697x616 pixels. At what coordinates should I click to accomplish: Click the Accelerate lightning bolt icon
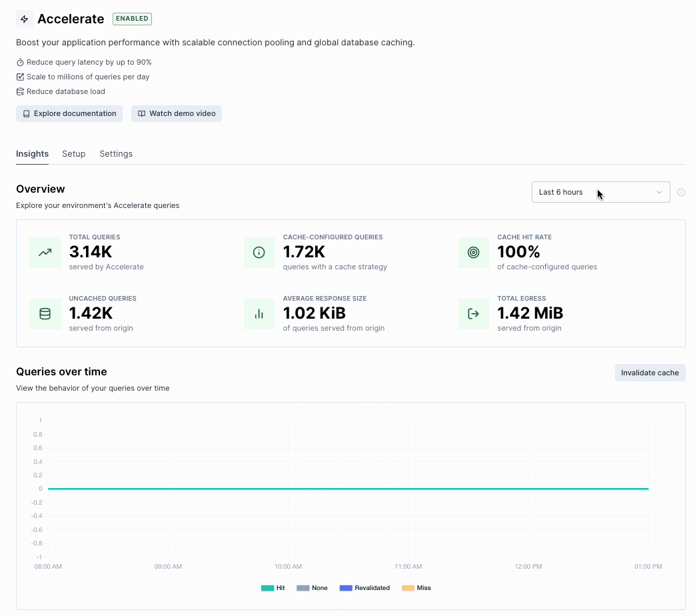point(24,19)
